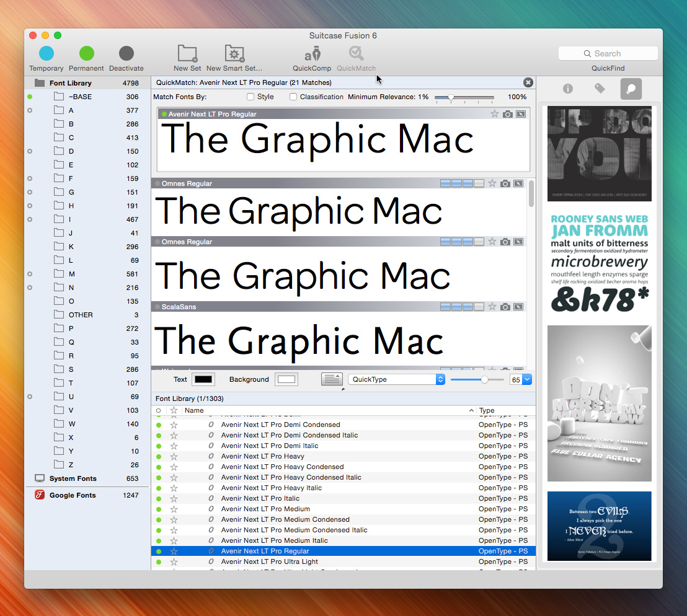Open the QuickType preview dropdown
687x616 pixels.
pos(397,380)
